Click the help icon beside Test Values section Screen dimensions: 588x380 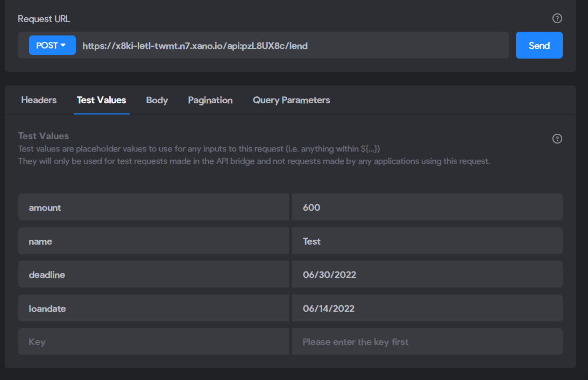[557, 139]
